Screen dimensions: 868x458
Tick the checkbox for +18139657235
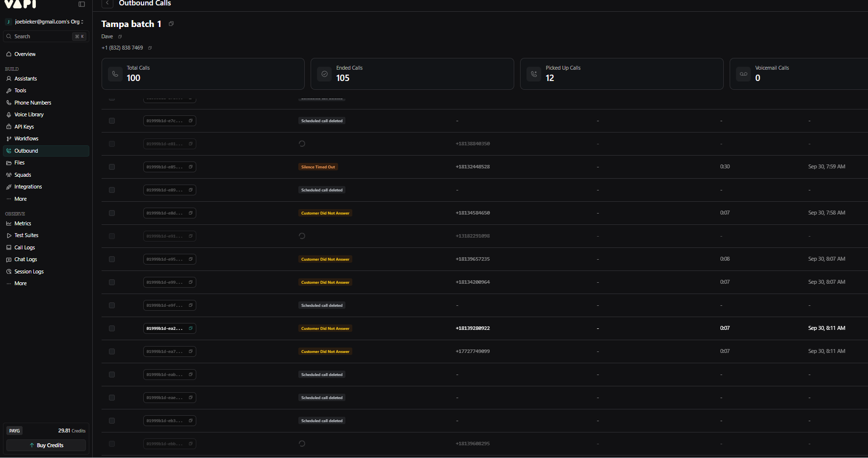[x=112, y=259]
